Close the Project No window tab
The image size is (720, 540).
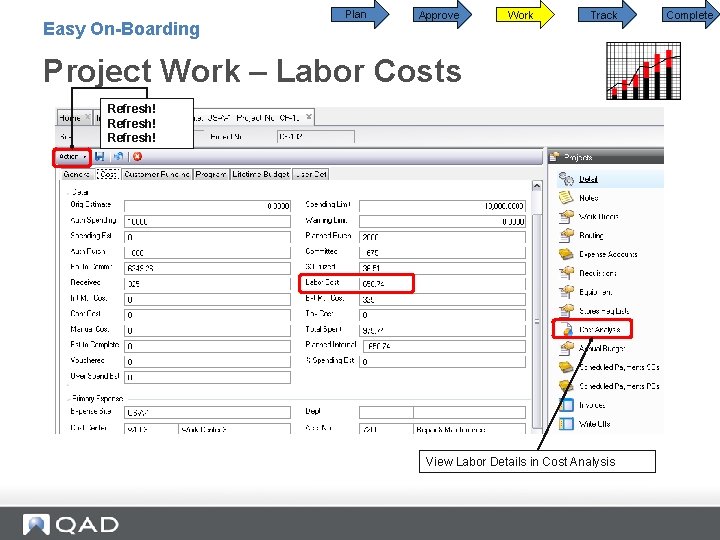[309, 117]
